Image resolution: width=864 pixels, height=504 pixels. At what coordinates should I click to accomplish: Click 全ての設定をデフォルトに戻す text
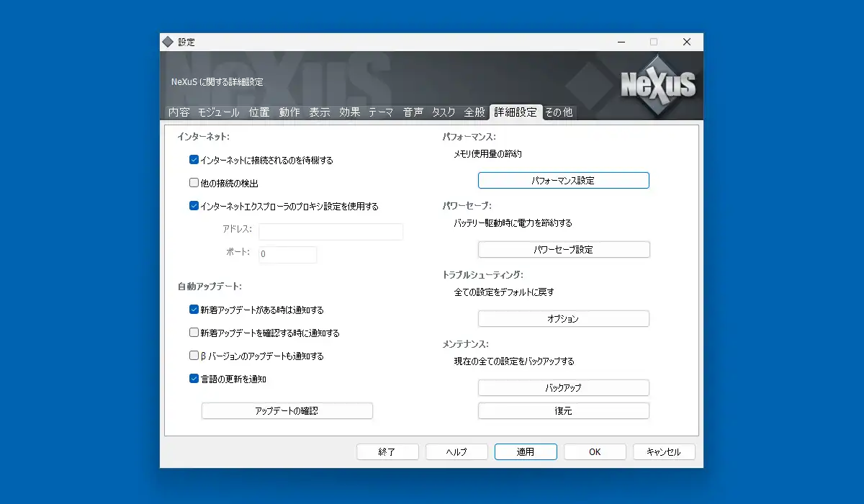pyautogui.click(x=504, y=292)
